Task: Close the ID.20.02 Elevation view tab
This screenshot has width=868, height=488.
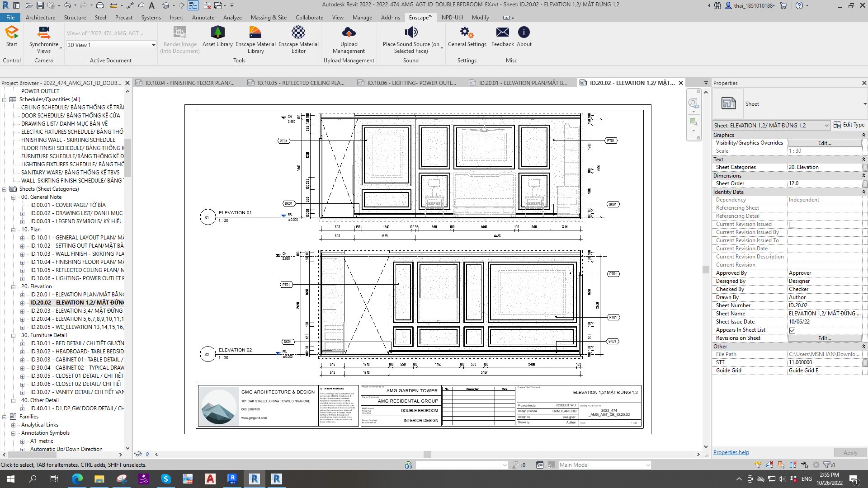Action: [x=681, y=83]
